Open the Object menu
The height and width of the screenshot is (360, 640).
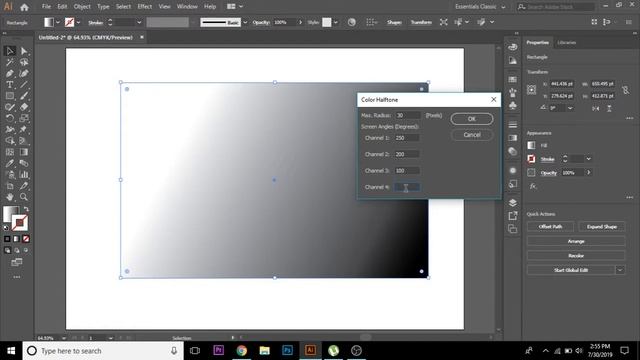pyautogui.click(x=82, y=7)
